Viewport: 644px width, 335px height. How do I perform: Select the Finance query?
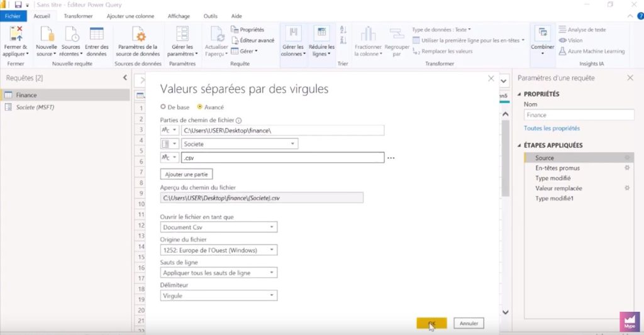65,95
